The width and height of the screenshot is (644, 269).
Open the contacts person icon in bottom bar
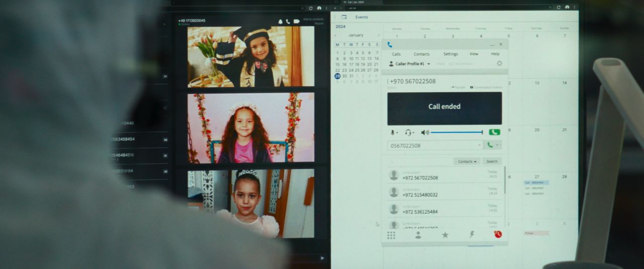coord(418,235)
